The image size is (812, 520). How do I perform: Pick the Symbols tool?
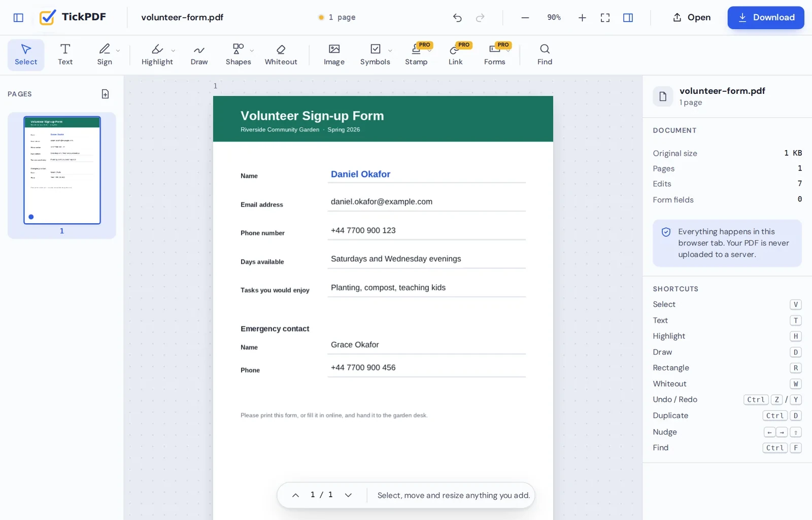pos(375,55)
